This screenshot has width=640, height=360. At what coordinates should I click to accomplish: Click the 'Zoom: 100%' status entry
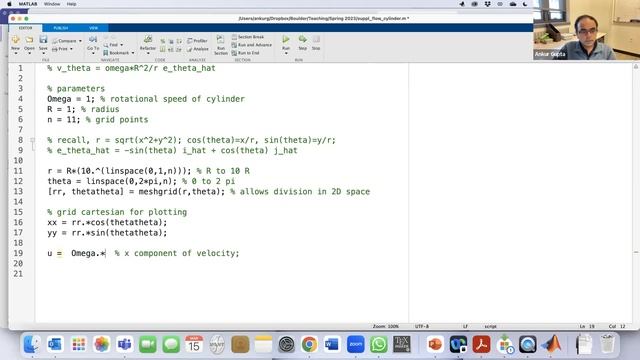click(385, 326)
